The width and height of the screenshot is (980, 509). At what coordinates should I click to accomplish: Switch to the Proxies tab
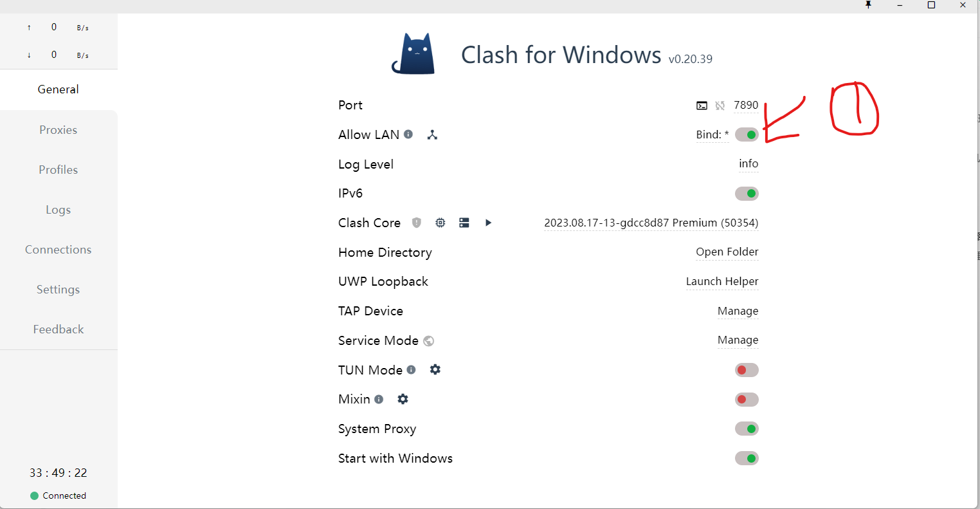[x=58, y=130]
